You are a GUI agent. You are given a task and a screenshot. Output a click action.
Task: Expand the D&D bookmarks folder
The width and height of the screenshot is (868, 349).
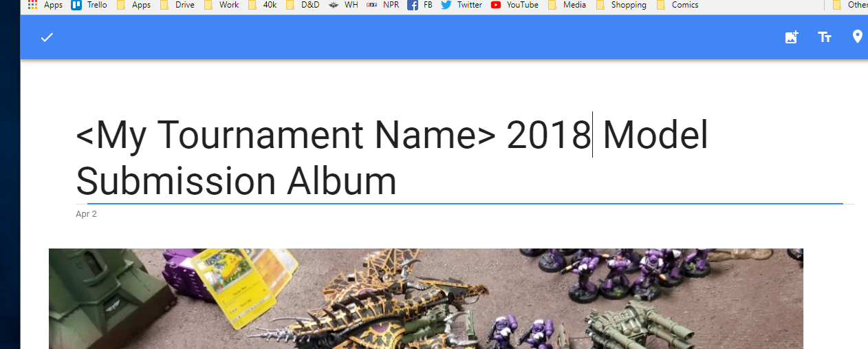coord(303,5)
